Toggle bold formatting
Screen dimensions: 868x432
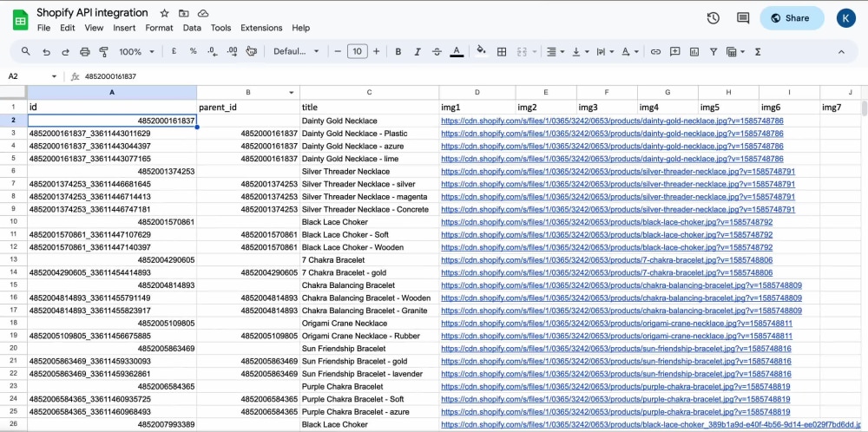coord(398,51)
